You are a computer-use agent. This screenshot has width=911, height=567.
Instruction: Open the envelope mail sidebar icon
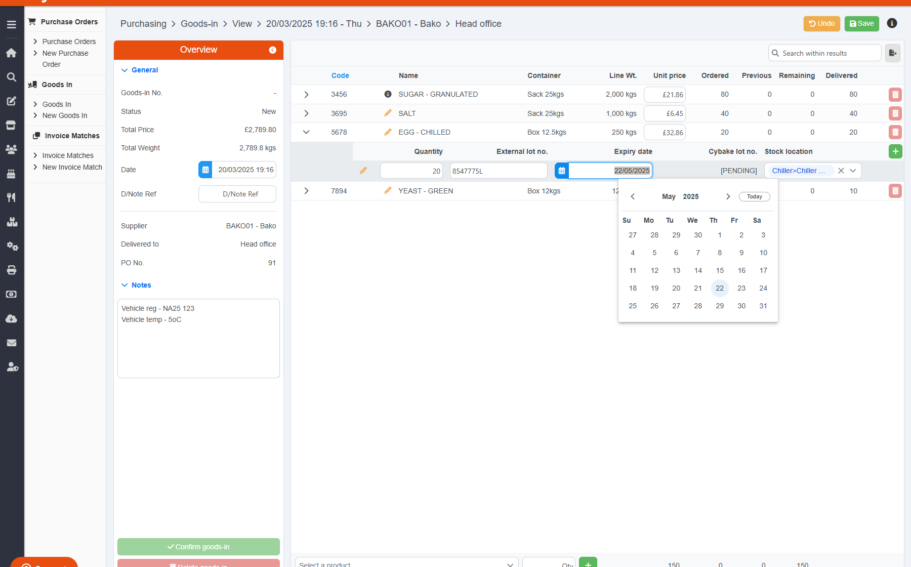[11, 343]
